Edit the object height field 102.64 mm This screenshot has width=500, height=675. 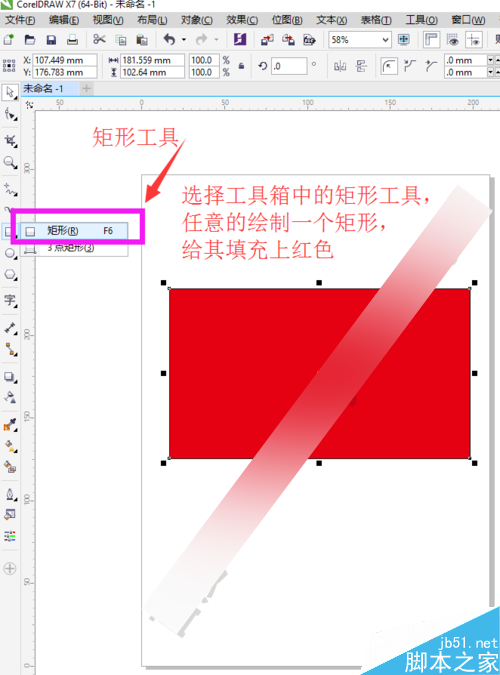pos(152,72)
